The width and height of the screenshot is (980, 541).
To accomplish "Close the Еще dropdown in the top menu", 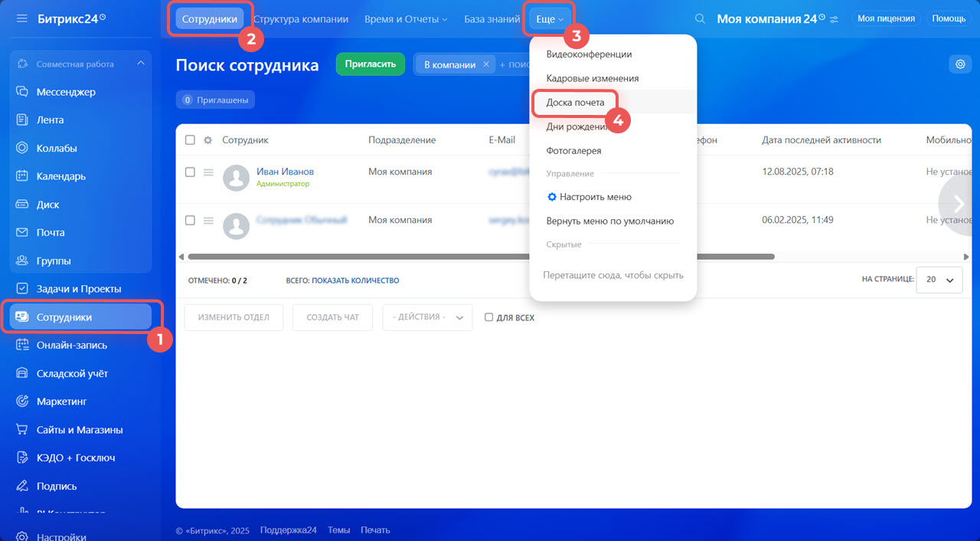I will click(550, 19).
